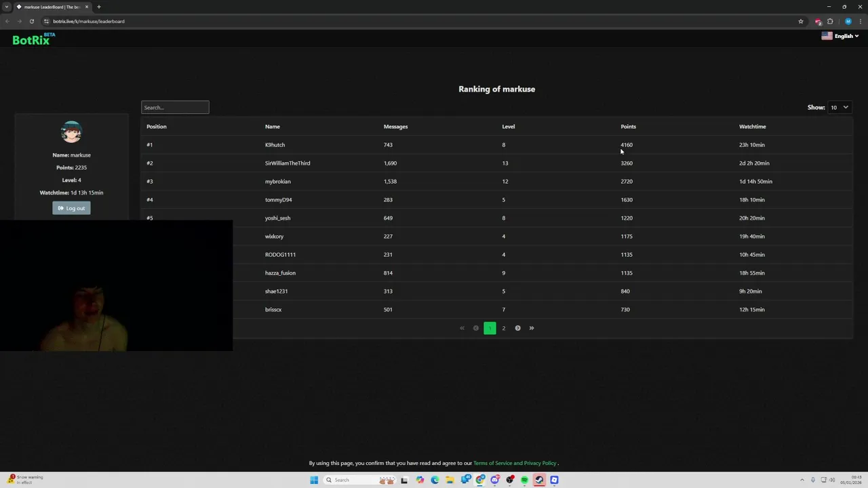Screen dimensions: 868x488
Task: Open the taskbar clock and date
Action: (851, 480)
